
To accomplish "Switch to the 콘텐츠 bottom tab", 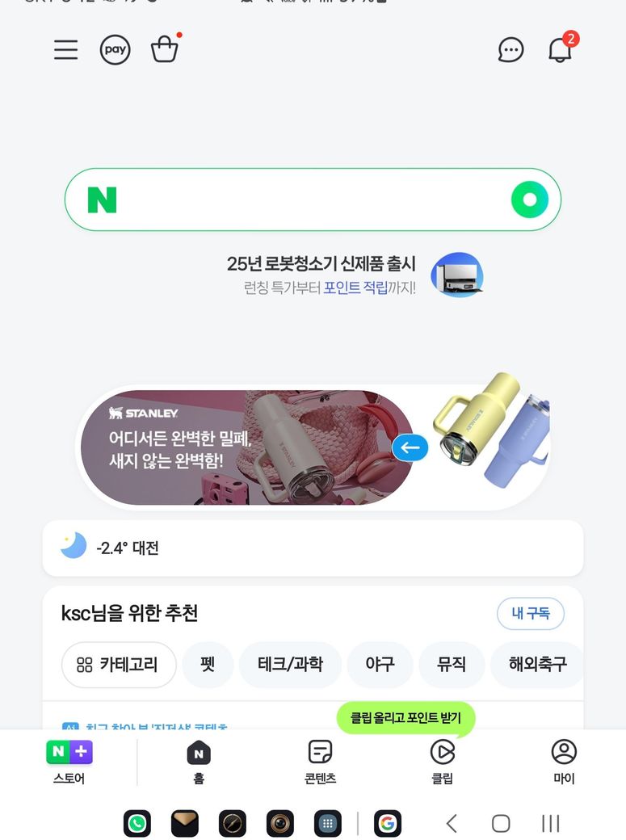I will [320, 762].
